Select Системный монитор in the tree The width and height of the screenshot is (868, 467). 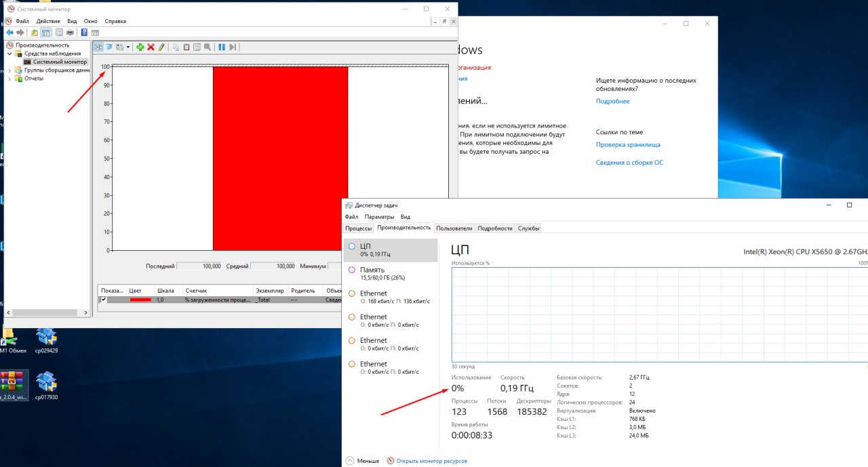60,62
